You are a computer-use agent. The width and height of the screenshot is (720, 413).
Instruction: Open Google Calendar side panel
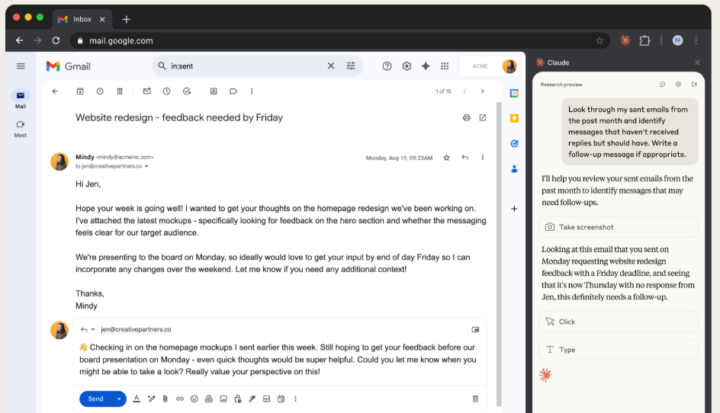point(514,93)
